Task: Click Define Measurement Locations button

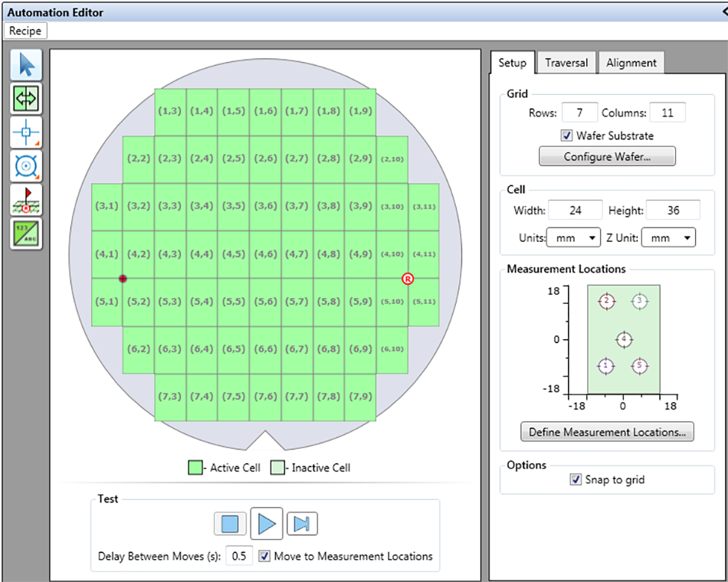Action: coord(607,432)
